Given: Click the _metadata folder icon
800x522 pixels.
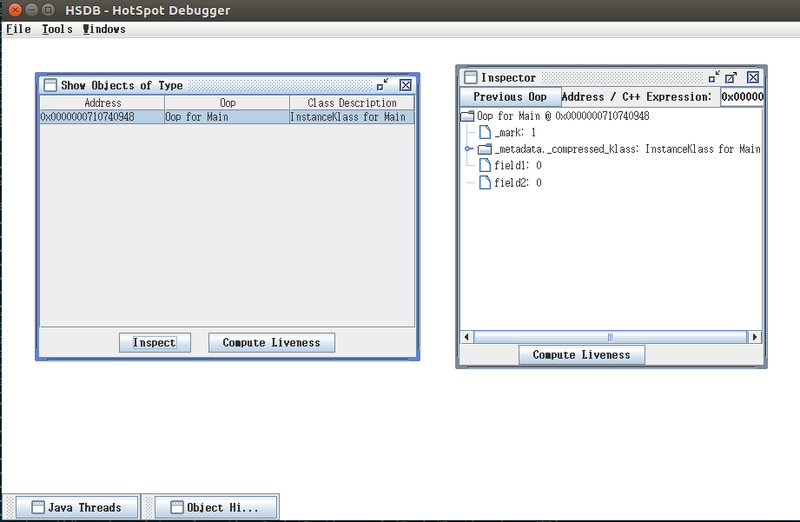Looking at the screenshot, I should pos(485,149).
